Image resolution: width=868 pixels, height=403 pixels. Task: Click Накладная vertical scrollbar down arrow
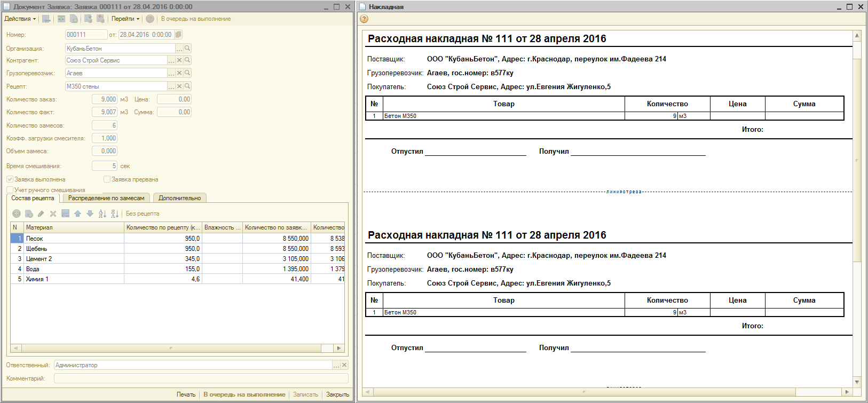click(x=857, y=382)
